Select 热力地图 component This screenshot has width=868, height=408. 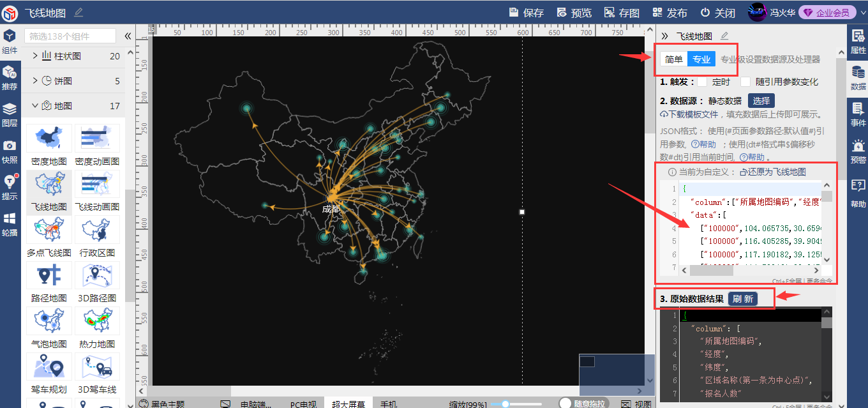pos(97,328)
